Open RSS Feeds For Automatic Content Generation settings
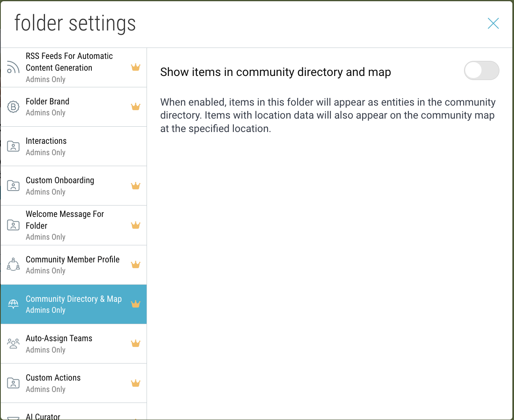514x420 pixels. [x=73, y=68]
